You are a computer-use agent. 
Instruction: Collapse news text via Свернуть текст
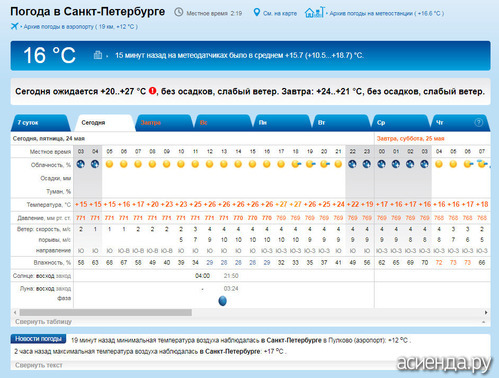(x=39, y=365)
